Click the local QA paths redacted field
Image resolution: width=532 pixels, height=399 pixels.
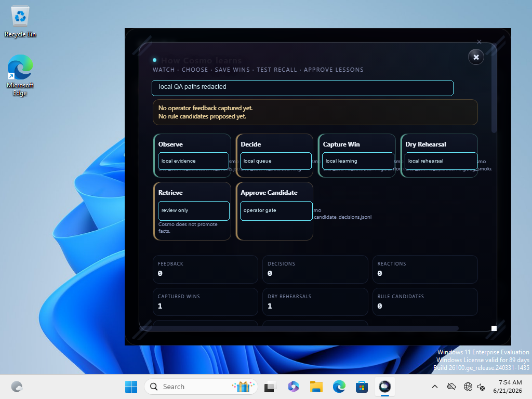pos(302,88)
